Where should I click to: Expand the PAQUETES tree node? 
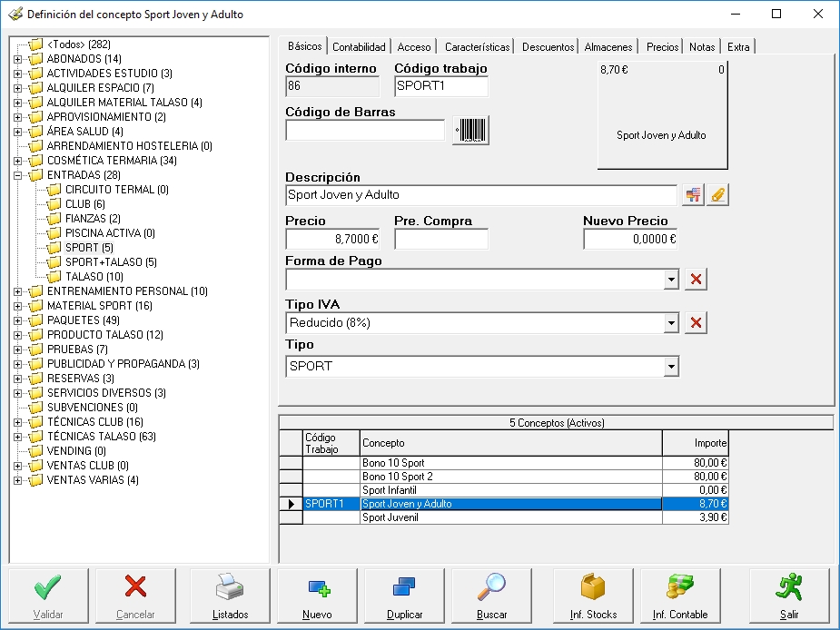coord(17,320)
